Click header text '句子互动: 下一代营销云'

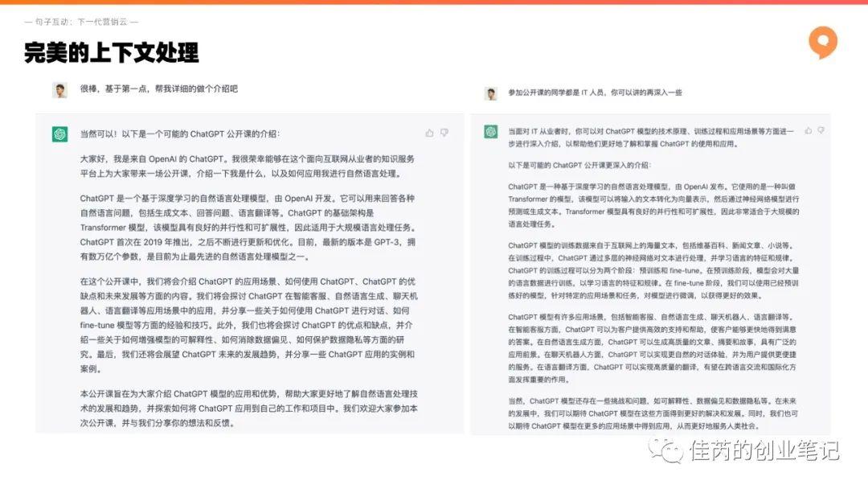81,22
